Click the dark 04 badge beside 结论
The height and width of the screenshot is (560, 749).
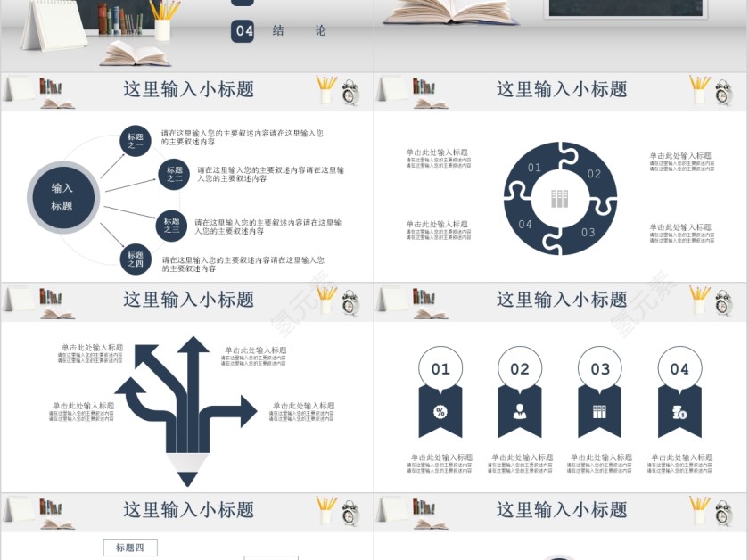[x=243, y=30]
